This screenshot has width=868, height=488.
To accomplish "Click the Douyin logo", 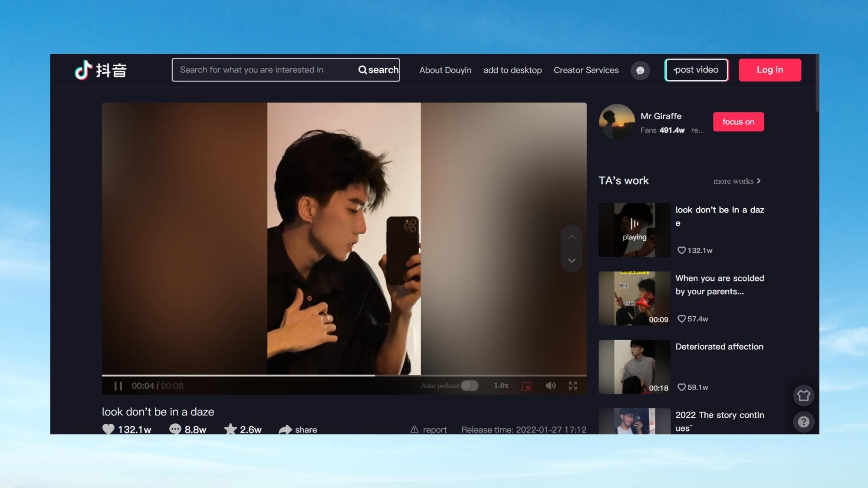I will 101,70.
